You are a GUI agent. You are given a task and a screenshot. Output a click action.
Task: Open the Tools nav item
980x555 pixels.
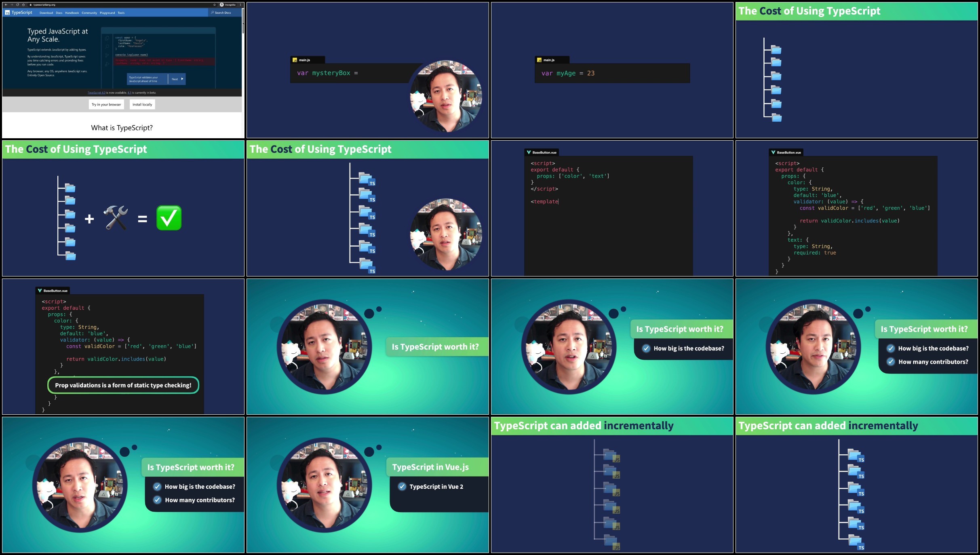121,13
